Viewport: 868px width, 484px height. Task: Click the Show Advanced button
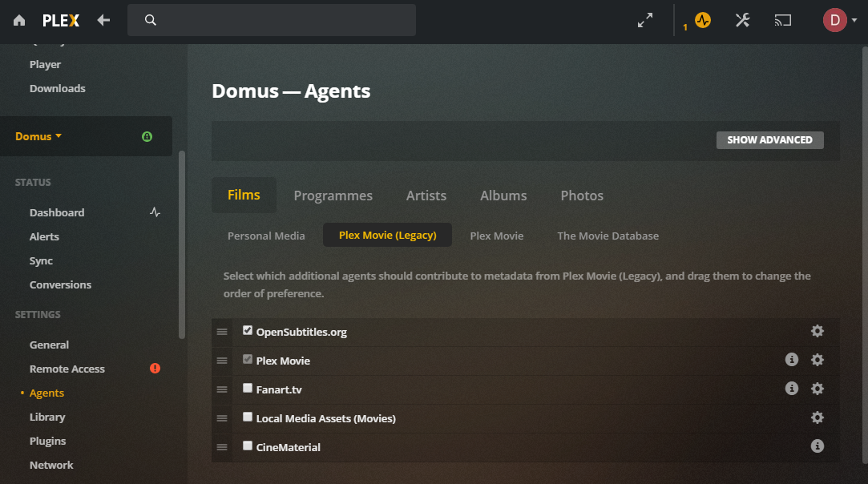click(769, 140)
